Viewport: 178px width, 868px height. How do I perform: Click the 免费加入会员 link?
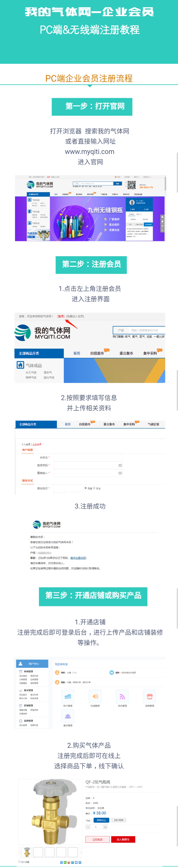(75, 316)
